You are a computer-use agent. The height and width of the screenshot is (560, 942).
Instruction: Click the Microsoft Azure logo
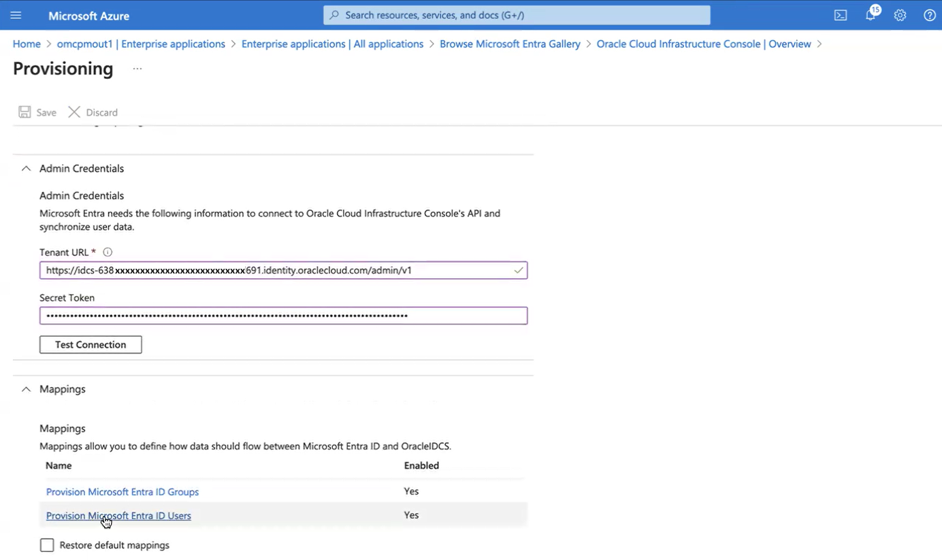coord(88,15)
